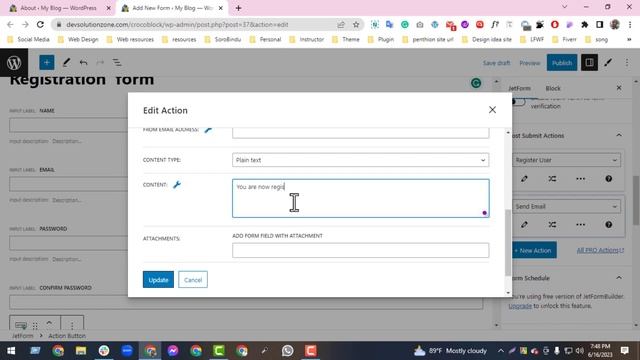Switch to the JetForm sidebar tab

point(519,88)
